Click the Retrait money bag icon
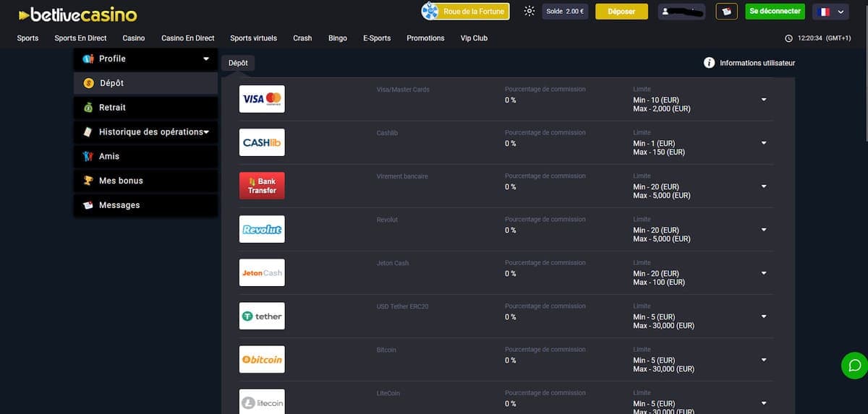Screen dimensions: 868x414 tap(88, 108)
